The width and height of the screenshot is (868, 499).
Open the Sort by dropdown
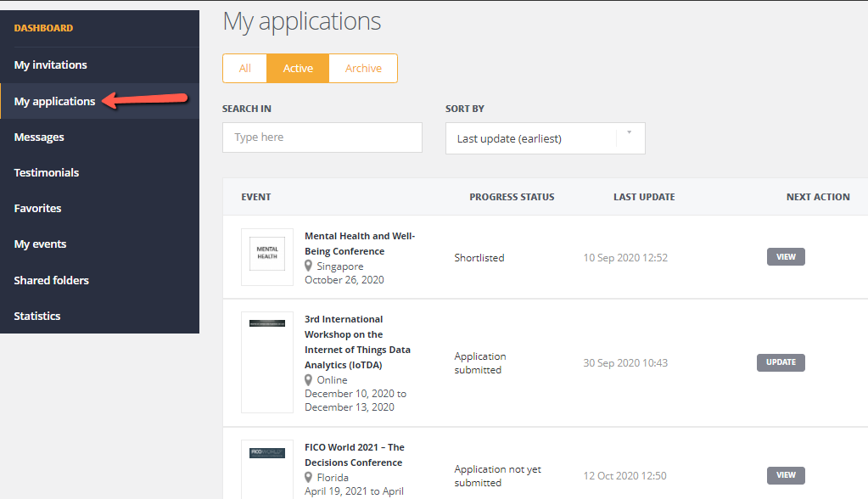click(x=546, y=138)
